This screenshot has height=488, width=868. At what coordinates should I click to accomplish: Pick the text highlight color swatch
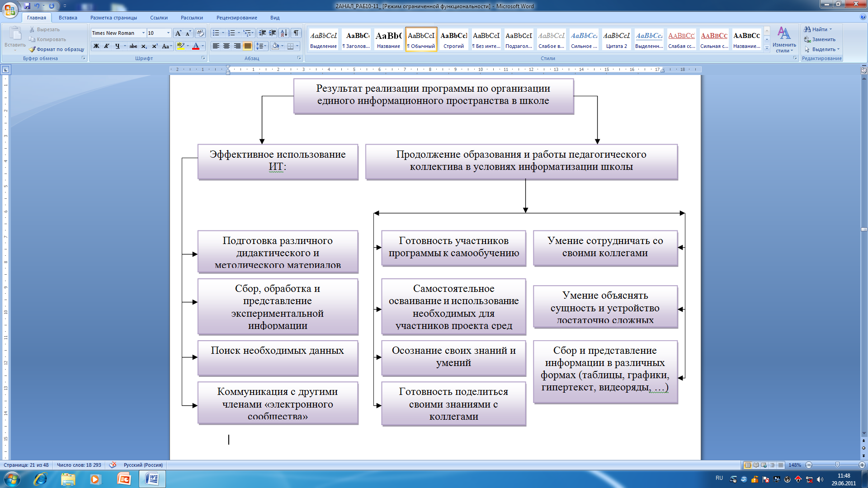(x=180, y=46)
